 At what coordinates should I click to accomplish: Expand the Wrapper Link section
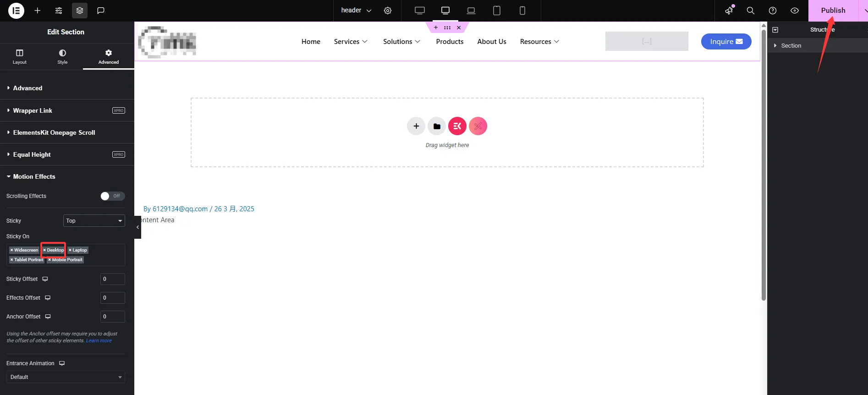[x=33, y=110]
